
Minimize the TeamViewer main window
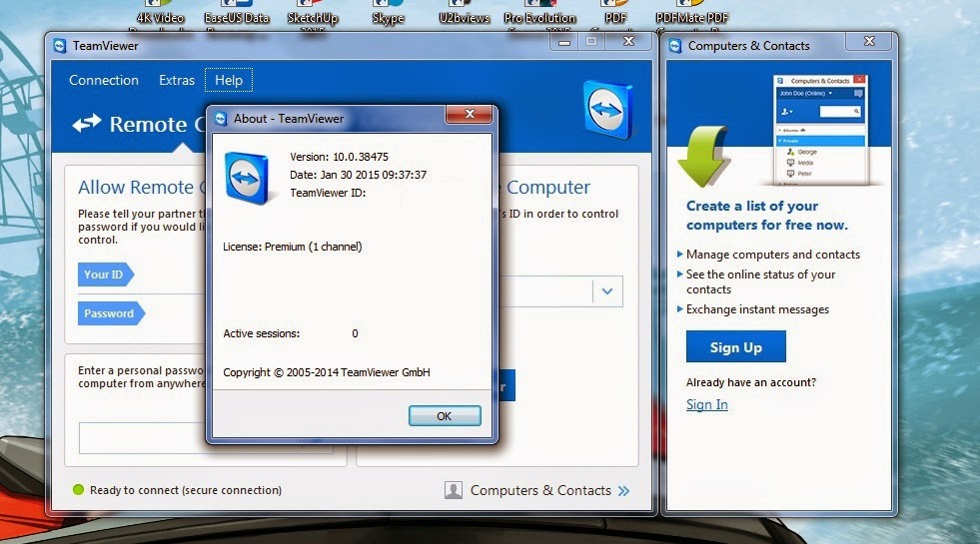pyautogui.click(x=564, y=42)
